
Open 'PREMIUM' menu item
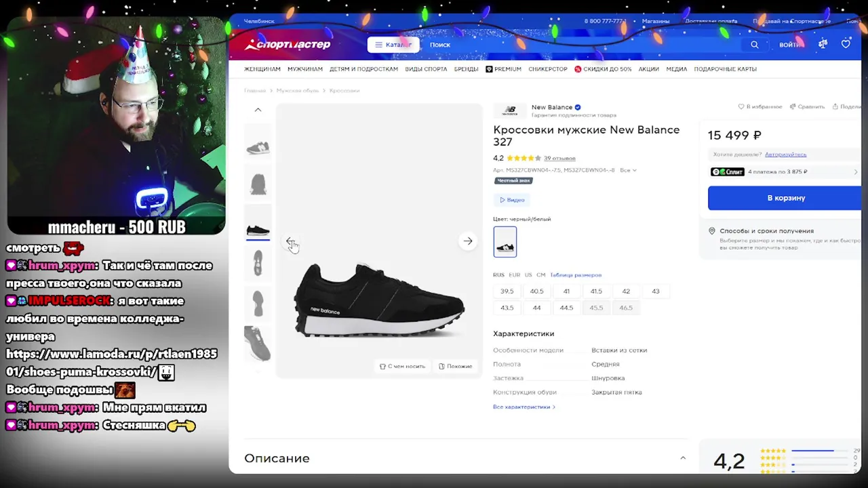click(x=503, y=69)
